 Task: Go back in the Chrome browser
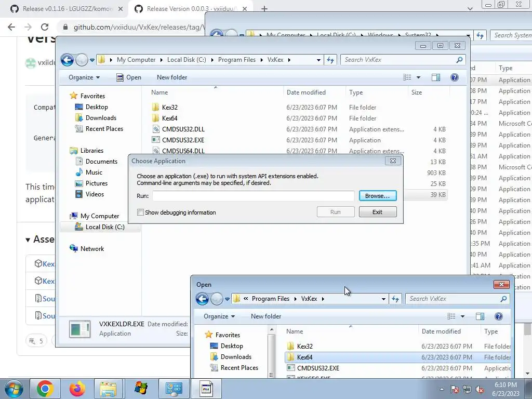click(x=11, y=27)
